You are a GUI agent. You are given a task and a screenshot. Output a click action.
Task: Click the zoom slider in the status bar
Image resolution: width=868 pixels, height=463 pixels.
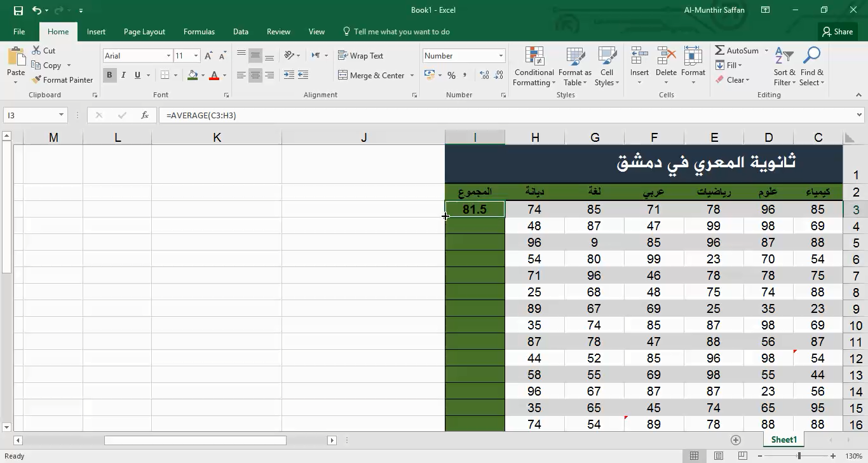799,456
